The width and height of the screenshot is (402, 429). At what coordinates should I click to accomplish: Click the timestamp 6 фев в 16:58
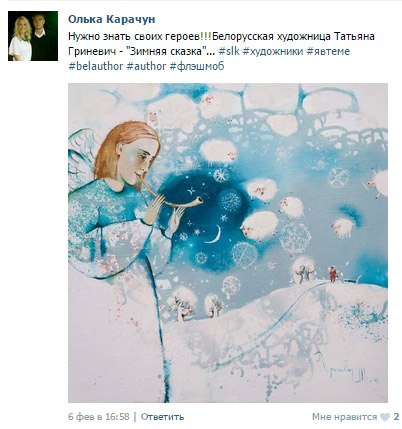coord(99,417)
